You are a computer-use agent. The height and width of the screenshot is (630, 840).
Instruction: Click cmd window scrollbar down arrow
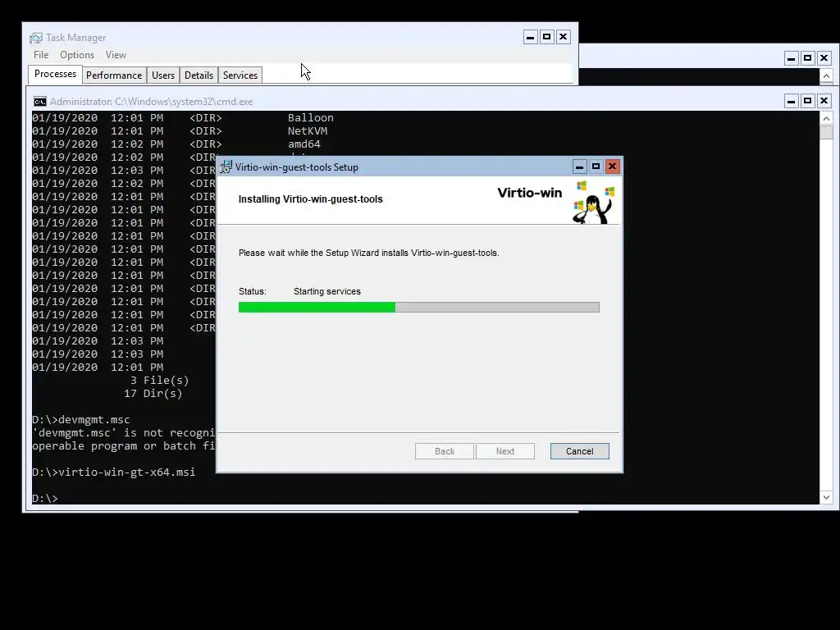[x=826, y=497]
